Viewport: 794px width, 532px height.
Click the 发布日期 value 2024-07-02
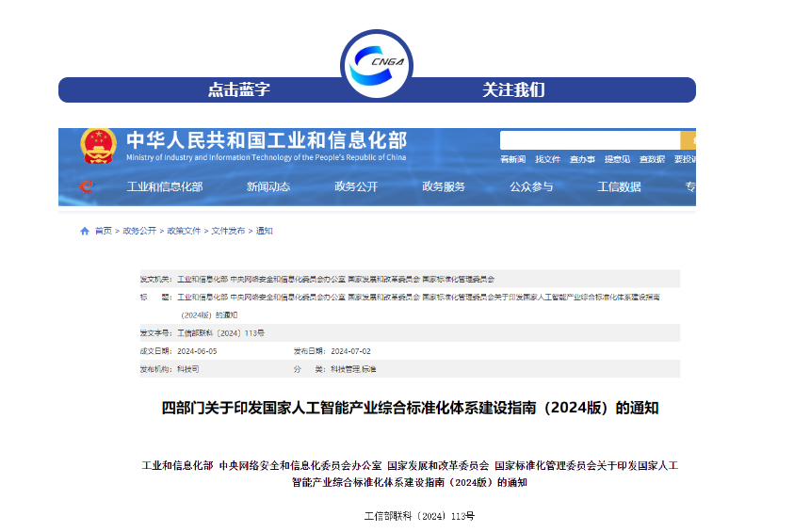point(351,351)
